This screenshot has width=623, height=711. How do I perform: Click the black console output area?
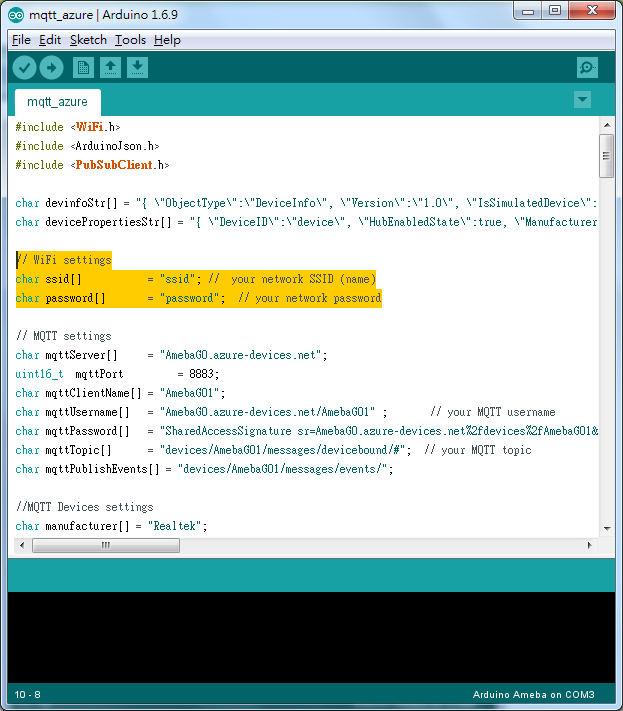(x=312, y=637)
